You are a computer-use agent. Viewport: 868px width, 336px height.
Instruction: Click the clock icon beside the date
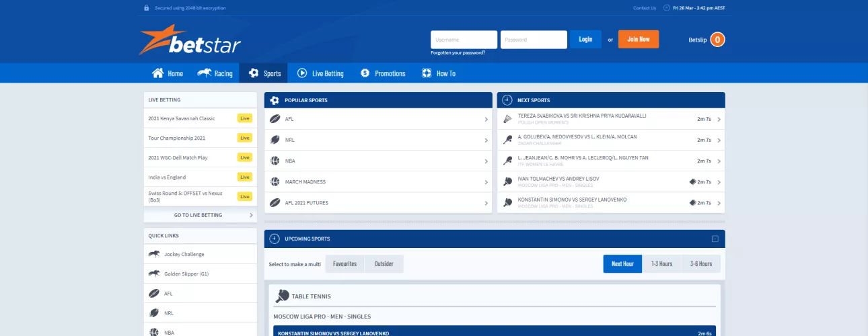click(667, 8)
